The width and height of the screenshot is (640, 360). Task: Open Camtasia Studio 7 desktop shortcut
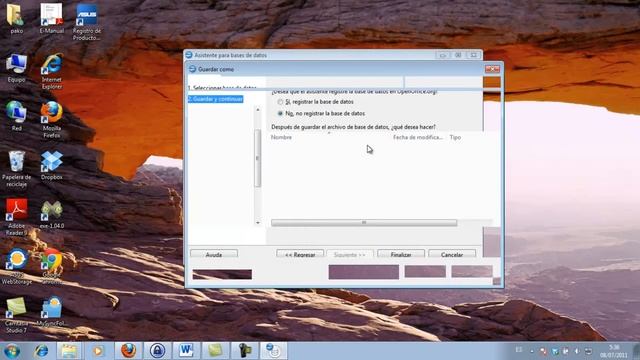(x=16, y=314)
